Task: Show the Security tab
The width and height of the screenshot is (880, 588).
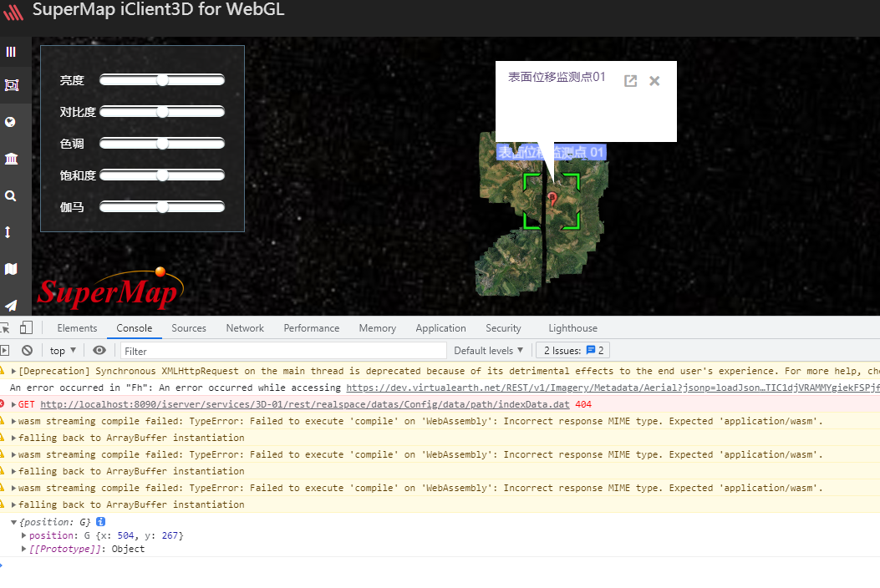Action: click(x=503, y=328)
